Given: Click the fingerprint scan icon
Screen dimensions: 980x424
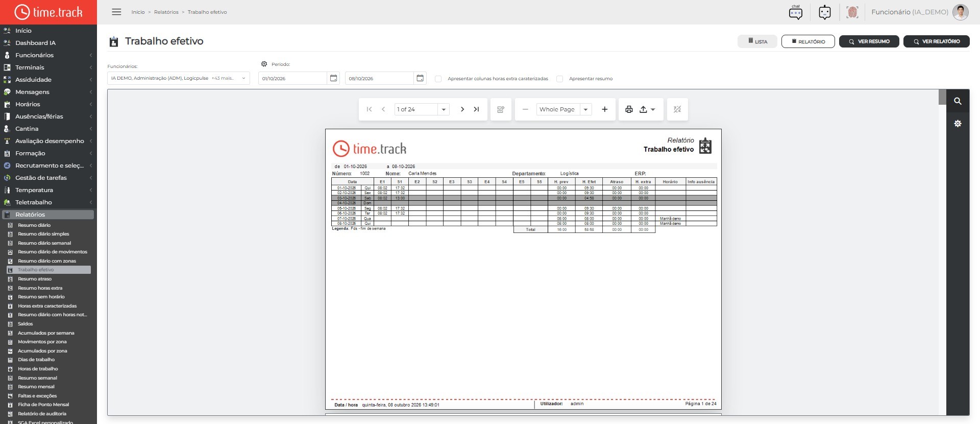Looking at the screenshot, I should [852, 12].
